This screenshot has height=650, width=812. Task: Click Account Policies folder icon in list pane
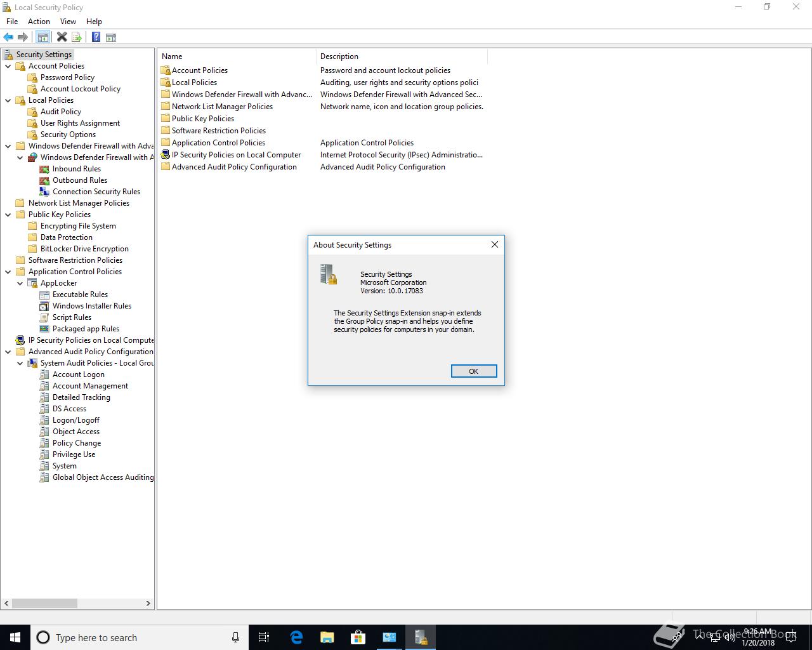coord(166,70)
